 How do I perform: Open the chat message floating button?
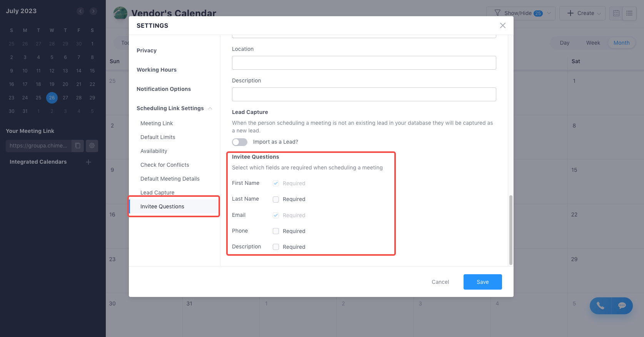pos(622,306)
